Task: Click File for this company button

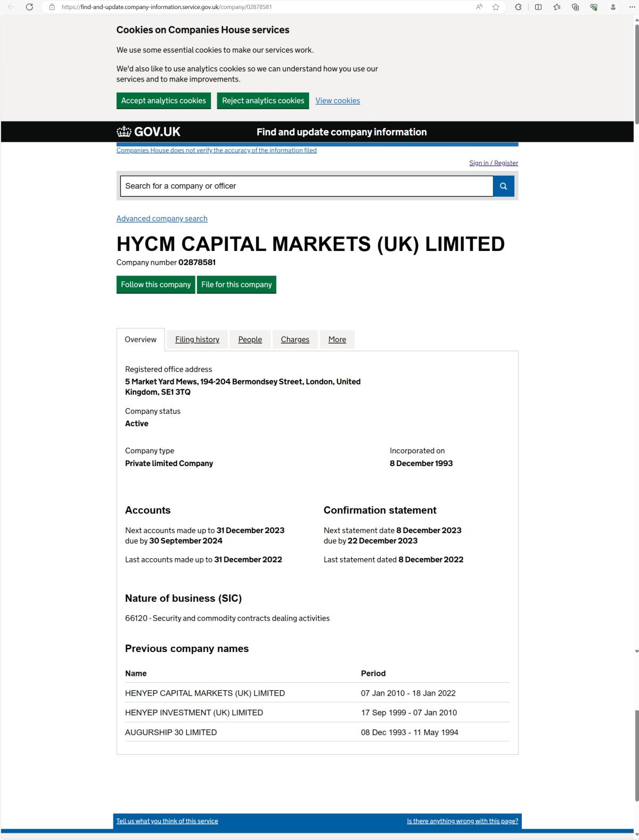Action: (x=236, y=284)
